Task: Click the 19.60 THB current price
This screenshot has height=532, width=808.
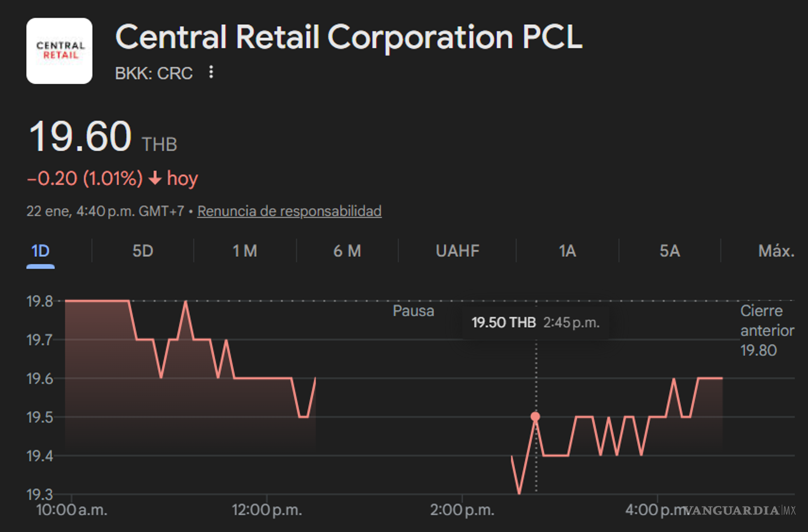Action: (103, 137)
